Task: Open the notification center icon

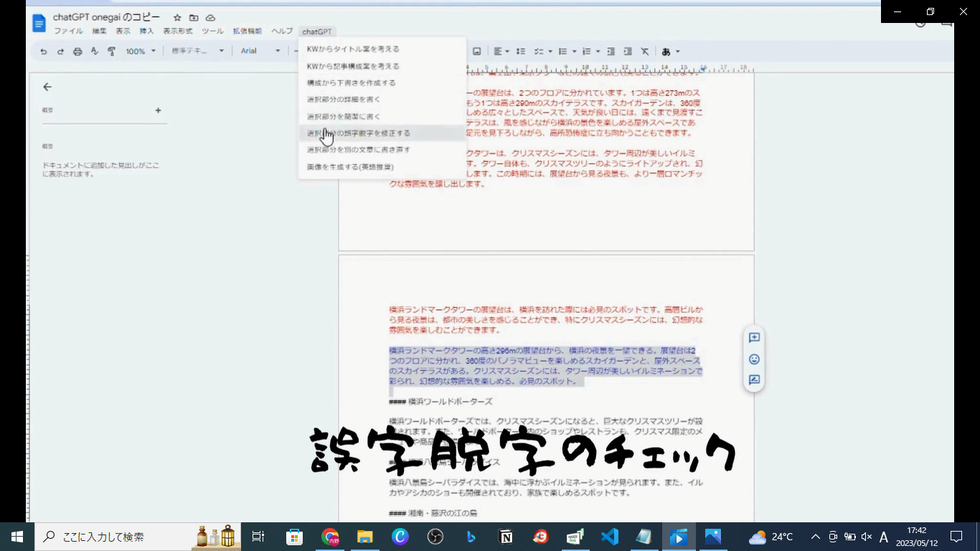Action: [956, 537]
